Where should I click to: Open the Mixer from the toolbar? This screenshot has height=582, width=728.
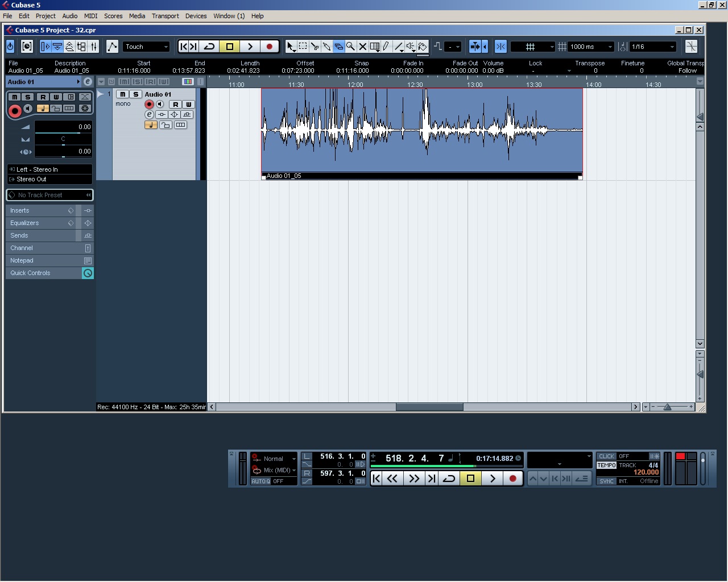coord(94,47)
